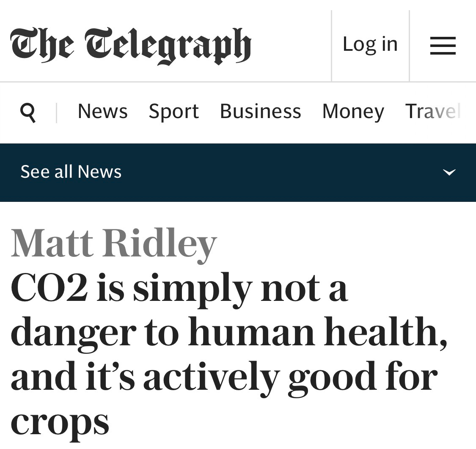Image resolution: width=476 pixels, height=449 pixels.
Task: Click 'CO2' at the start of the headline
Action: [50, 289]
